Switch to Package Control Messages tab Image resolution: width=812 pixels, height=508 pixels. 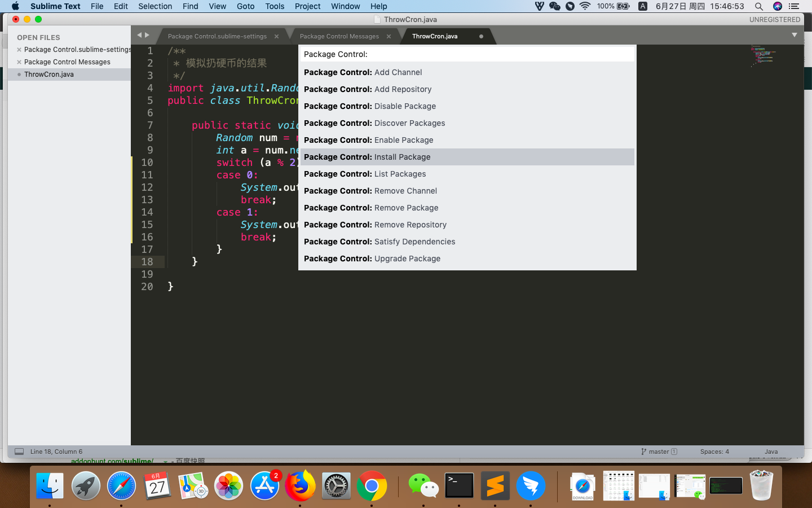[339, 36]
